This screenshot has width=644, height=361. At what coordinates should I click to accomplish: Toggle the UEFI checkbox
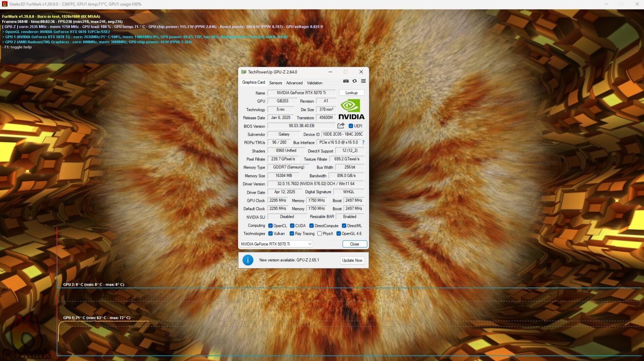351,126
